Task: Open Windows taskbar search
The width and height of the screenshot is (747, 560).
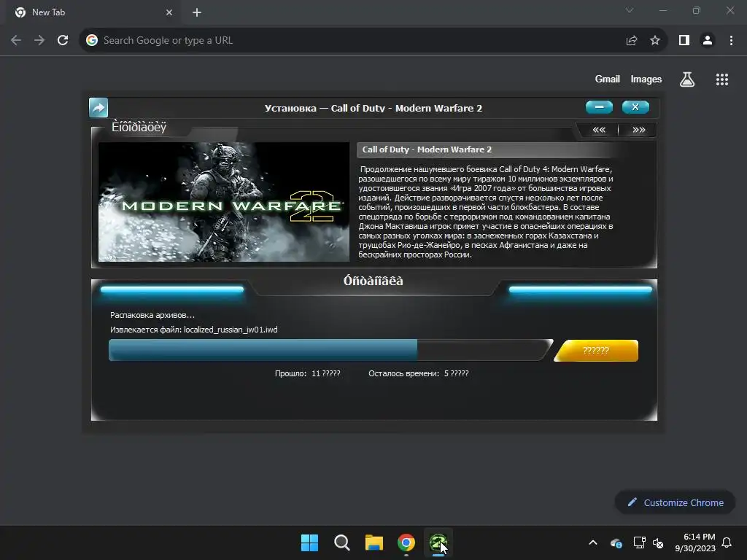Action: [341, 542]
